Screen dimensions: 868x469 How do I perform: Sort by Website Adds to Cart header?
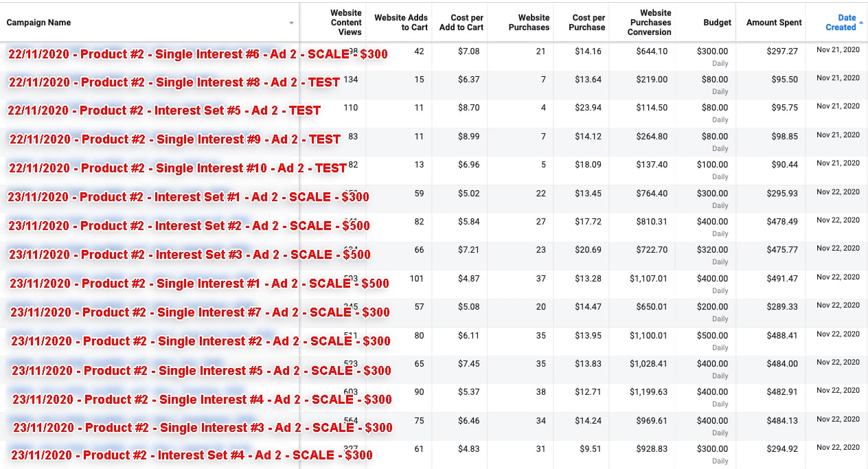(400, 22)
